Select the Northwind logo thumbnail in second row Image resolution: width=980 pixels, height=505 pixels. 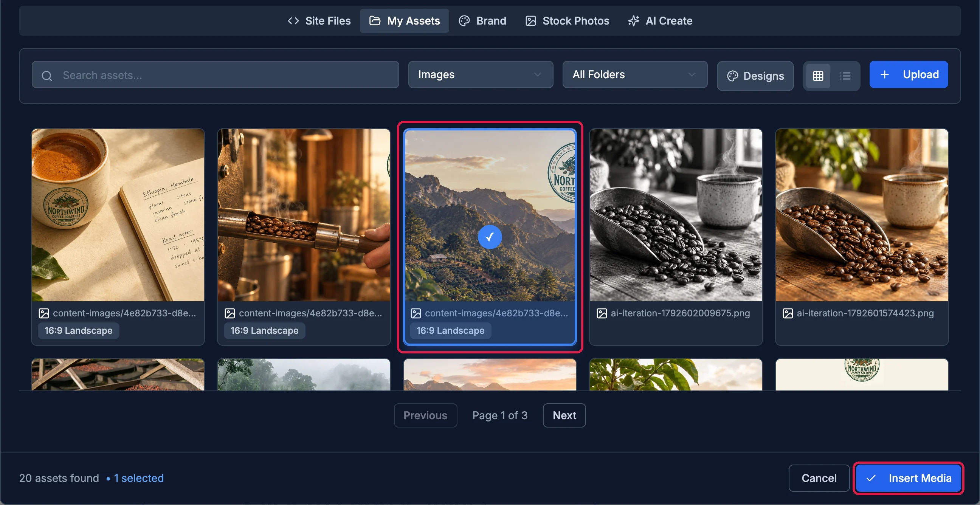pos(862,375)
